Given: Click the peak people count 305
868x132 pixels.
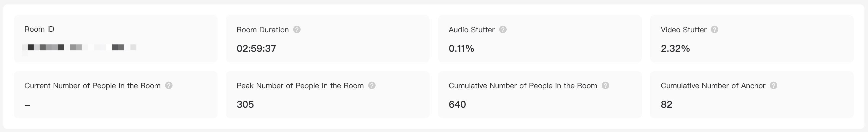Looking at the screenshot, I should point(245,104).
